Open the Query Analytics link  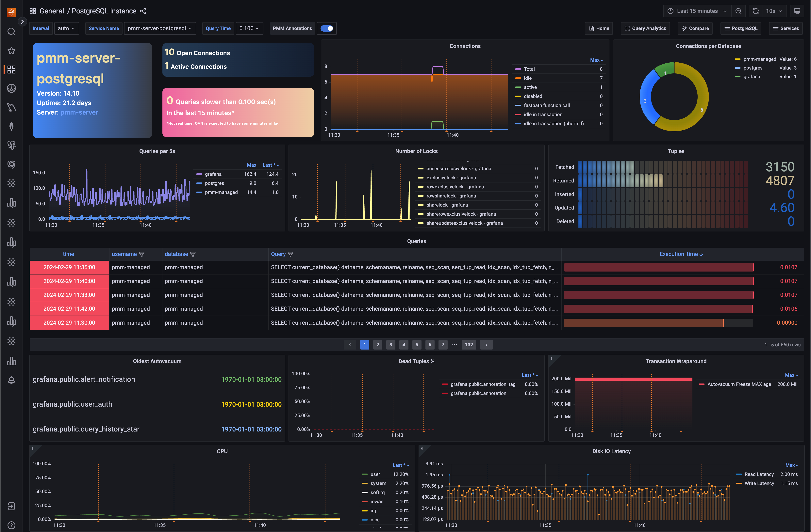pyautogui.click(x=645, y=28)
